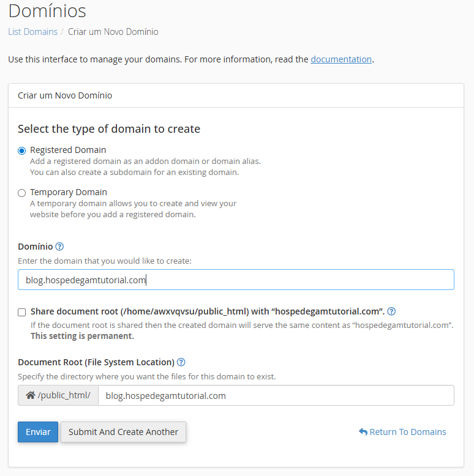Click help icon next to Document Root label
This screenshot has height=476, width=474.
coord(181,362)
